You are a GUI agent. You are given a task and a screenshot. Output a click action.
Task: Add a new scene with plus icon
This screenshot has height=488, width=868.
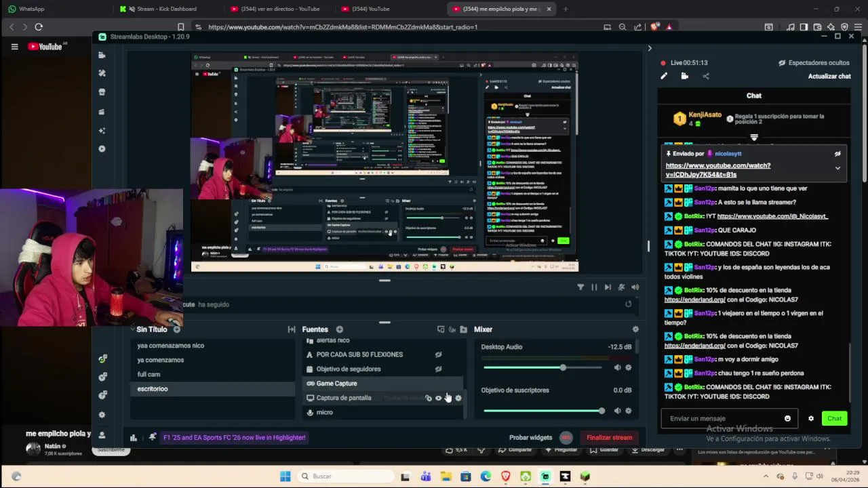pyautogui.click(x=176, y=329)
